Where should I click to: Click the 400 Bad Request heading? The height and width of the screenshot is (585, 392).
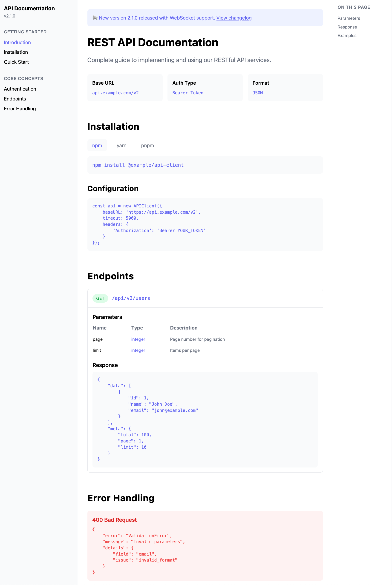pos(115,520)
